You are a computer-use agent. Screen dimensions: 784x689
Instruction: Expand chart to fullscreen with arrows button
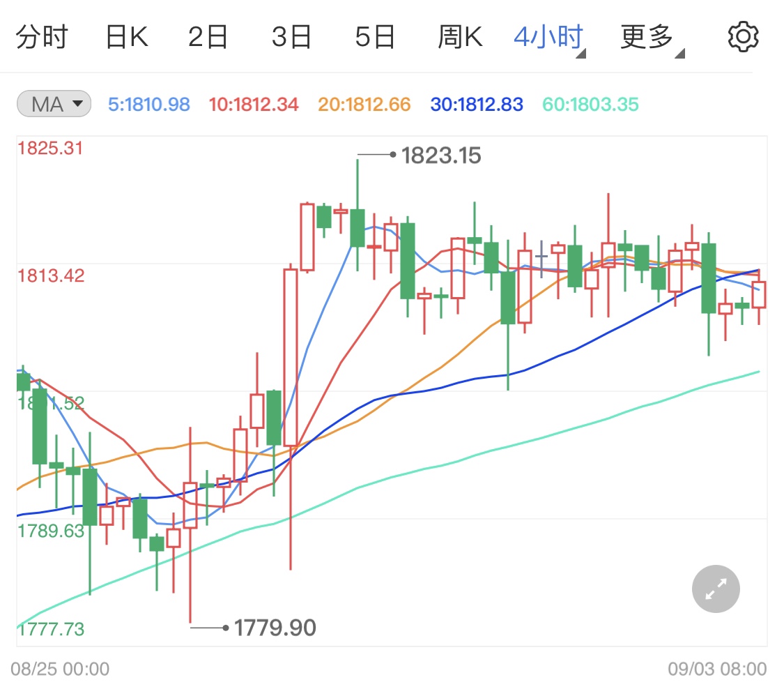(716, 589)
